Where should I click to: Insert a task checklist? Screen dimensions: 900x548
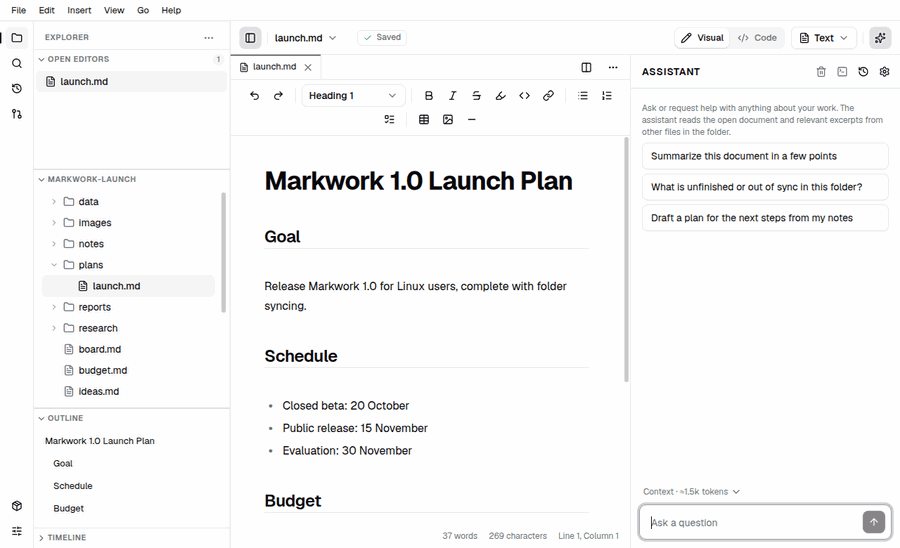click(x=389, y=119)
